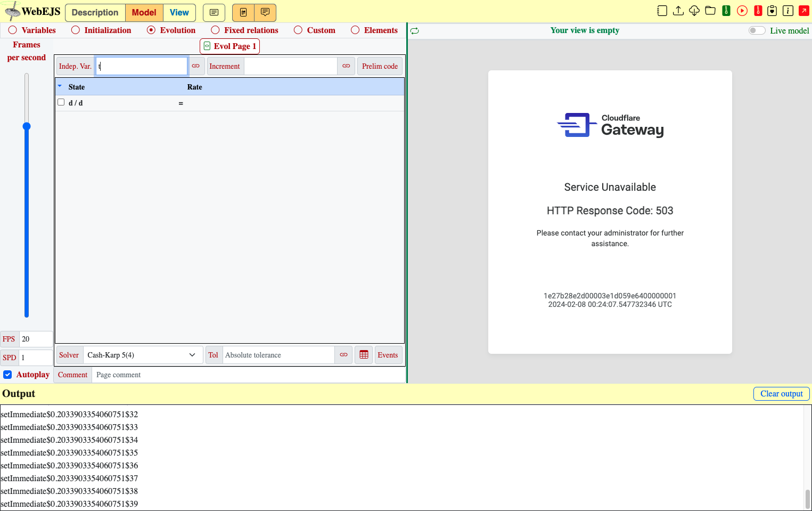Open the Evol Page 1 tab
This screenshot has width=812, height=511.
click(230, 46)
